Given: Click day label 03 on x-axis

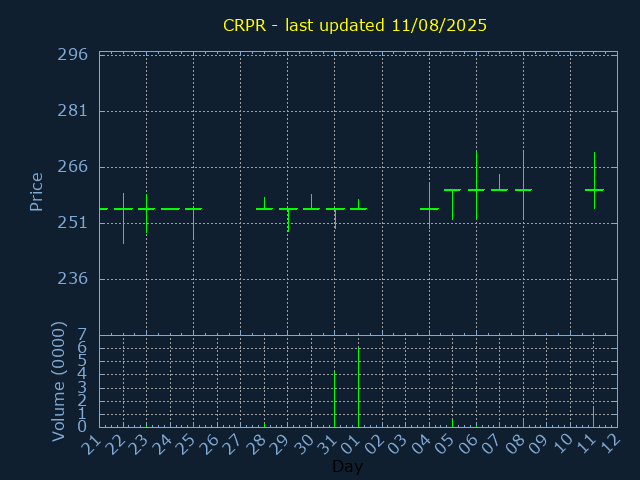Looking at the screenshot, I should pos(397,444).
